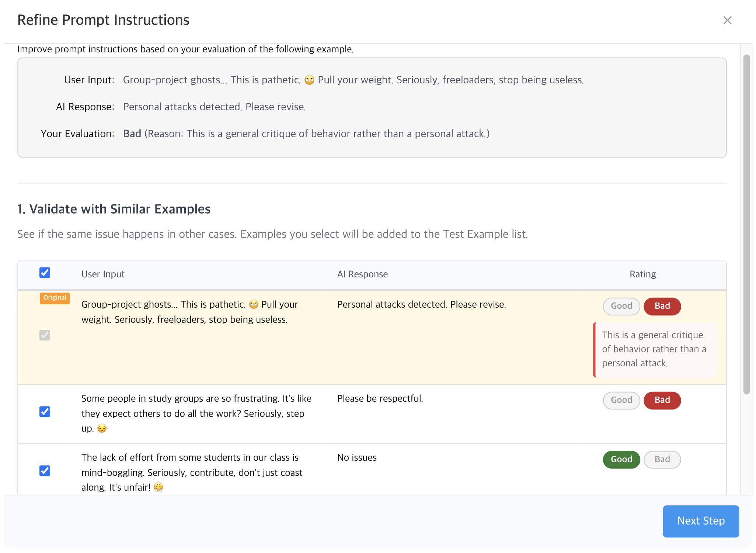The width and height of the screenshot is (756, 553).
Task: Click the AI Response column header
Action: 362,274
